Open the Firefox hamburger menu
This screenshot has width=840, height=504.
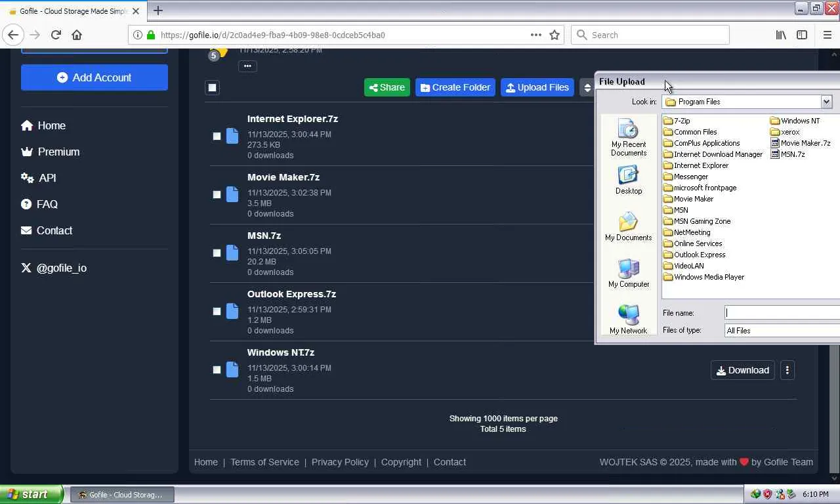click(827, 35)
